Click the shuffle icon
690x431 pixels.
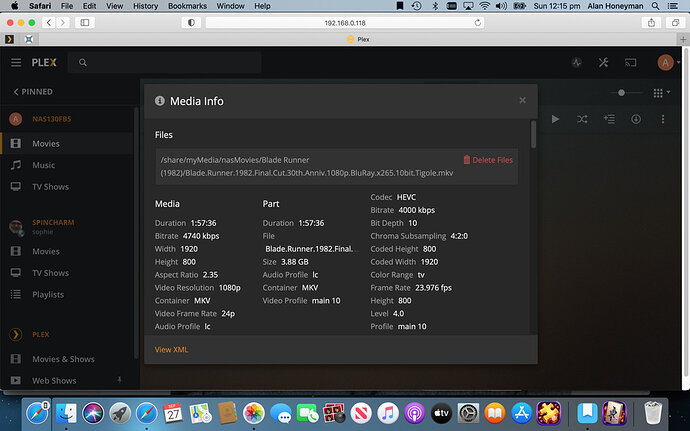pyautogui.click(x=582, y=119)
